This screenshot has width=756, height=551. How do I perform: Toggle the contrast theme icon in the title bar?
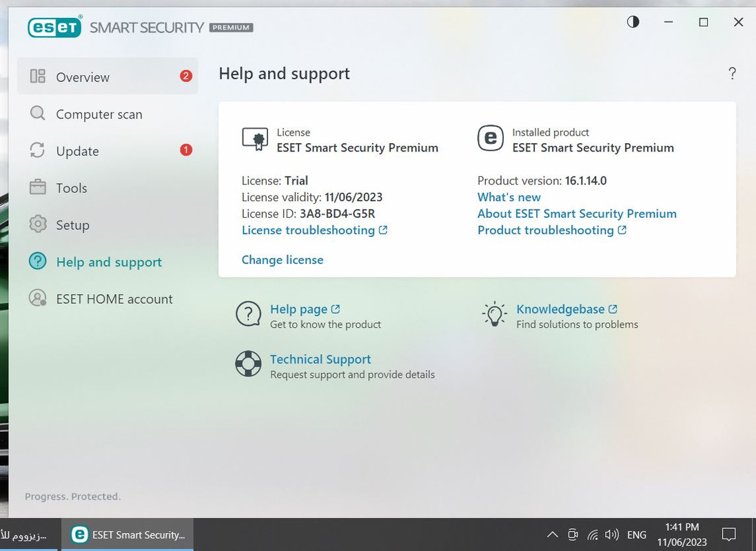[x=633, y=21]
